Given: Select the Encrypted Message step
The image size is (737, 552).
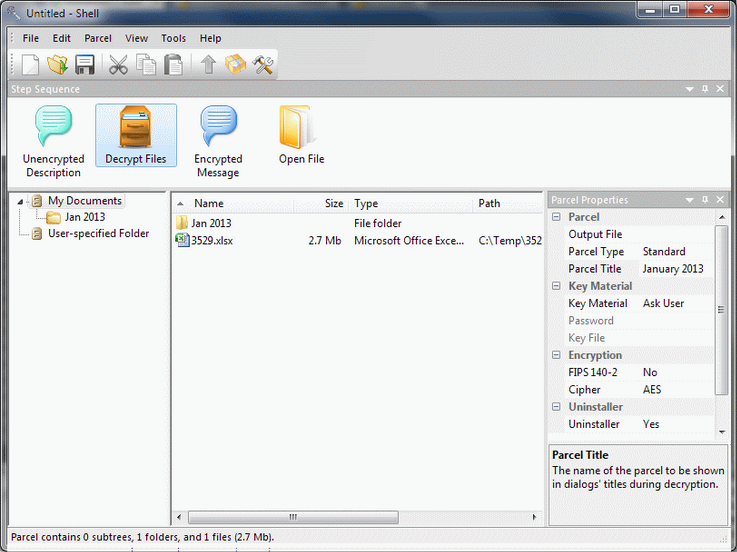Looking at the screenshot, I should [218, 141].
